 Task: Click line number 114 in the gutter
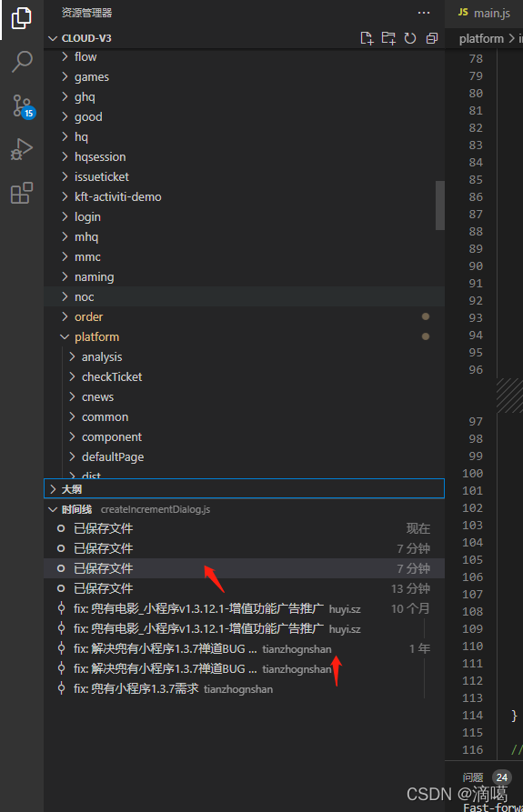472,716
